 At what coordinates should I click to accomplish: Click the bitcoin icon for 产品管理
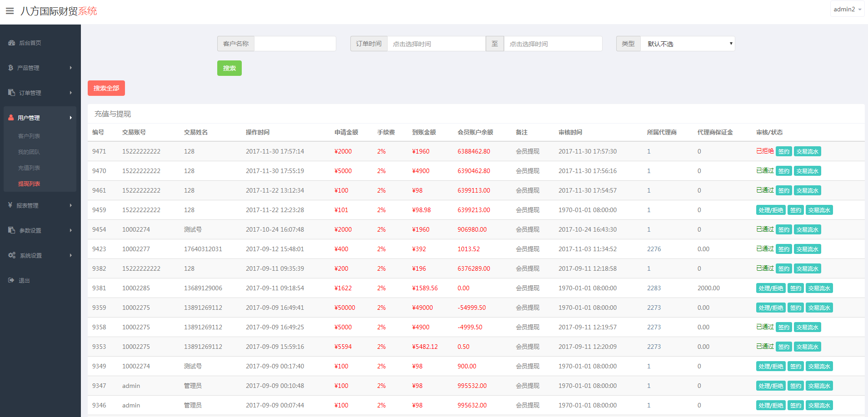pyautogui.click(x=11, y=68)
